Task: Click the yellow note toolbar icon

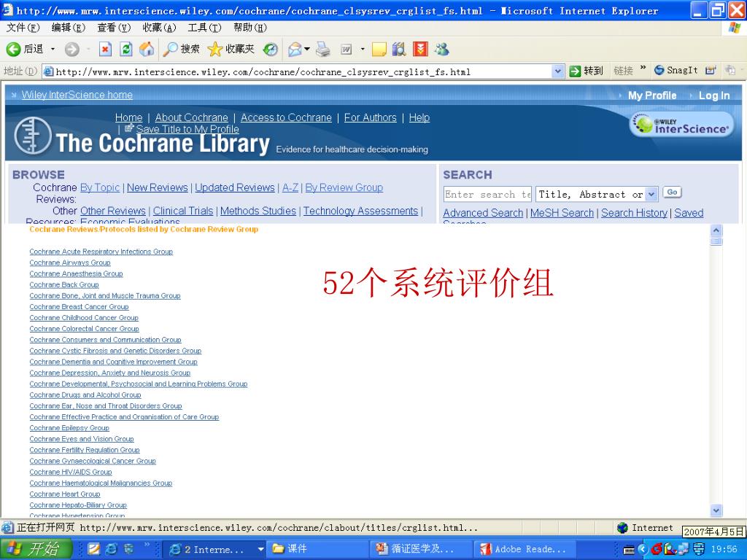Action: [x=379, y=49]
